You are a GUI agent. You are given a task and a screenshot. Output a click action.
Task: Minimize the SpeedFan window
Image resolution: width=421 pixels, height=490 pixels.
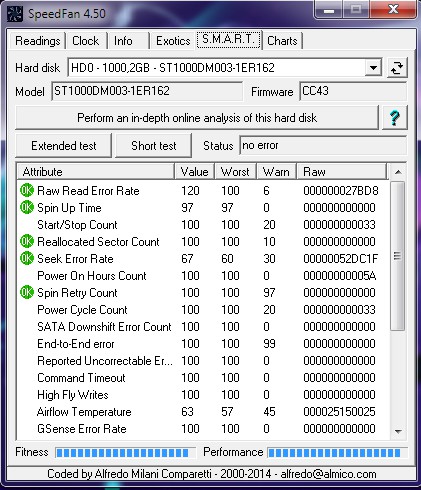(329, 11)
